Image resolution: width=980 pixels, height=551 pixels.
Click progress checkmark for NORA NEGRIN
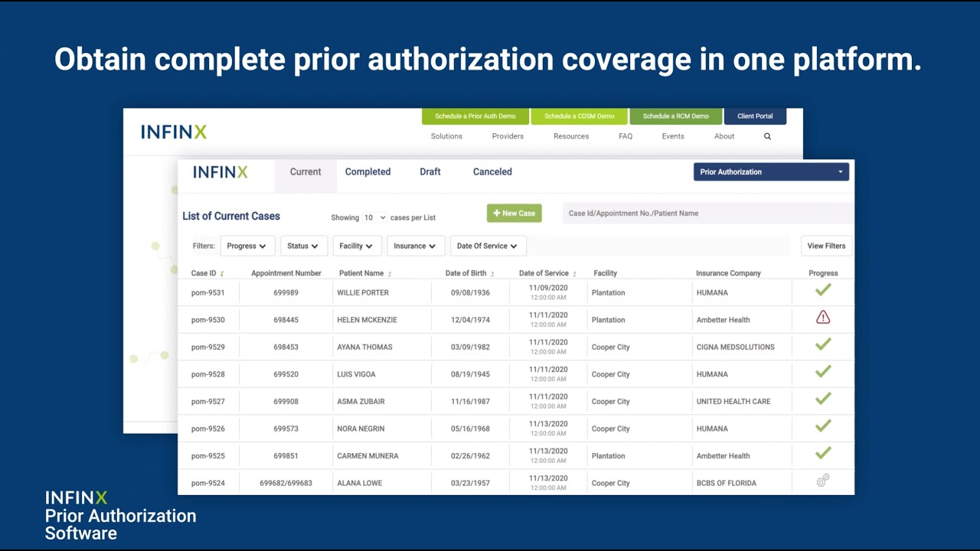click(823, 426)
